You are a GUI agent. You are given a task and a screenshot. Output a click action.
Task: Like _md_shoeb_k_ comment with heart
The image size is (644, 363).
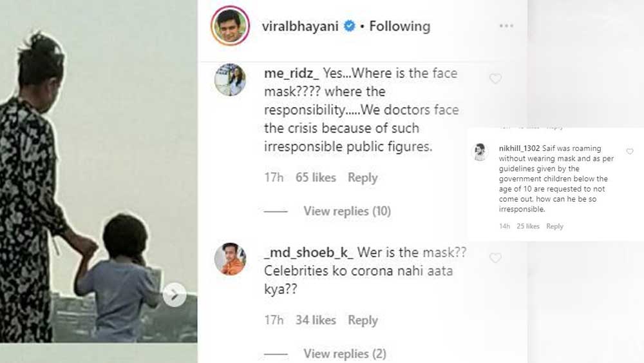(495, 258)
